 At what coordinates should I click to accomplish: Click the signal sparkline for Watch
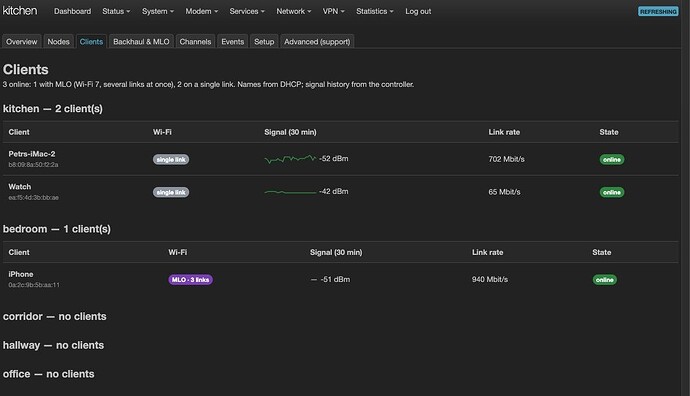[x=290, y=192]
